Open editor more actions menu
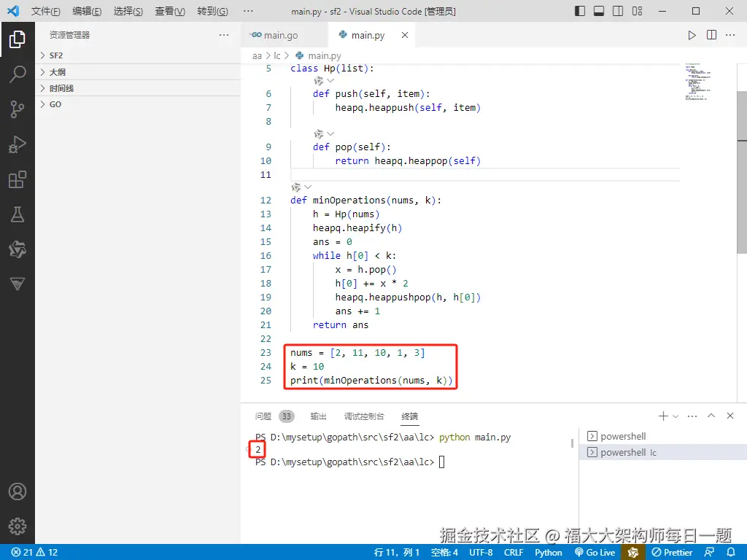 [x=729, y=35]
